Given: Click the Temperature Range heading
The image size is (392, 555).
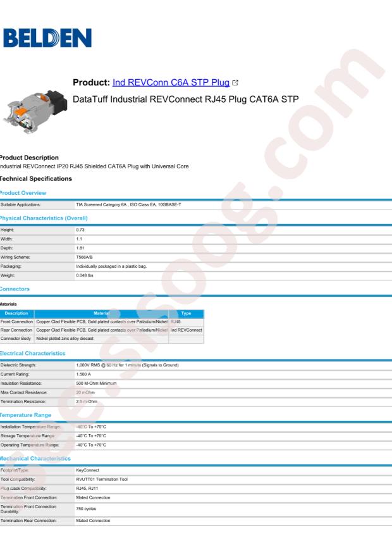Looking at the screenshot, I should [25, 415].
